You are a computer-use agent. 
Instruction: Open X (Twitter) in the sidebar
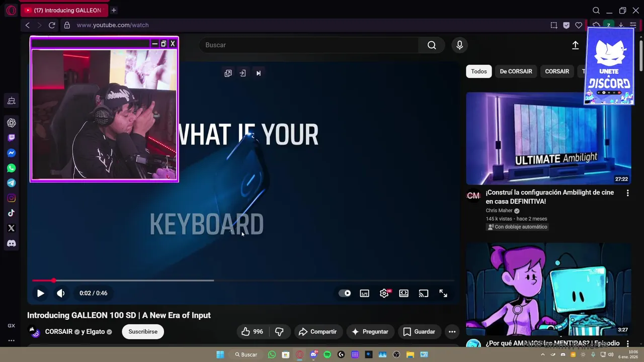click(11, 228)
